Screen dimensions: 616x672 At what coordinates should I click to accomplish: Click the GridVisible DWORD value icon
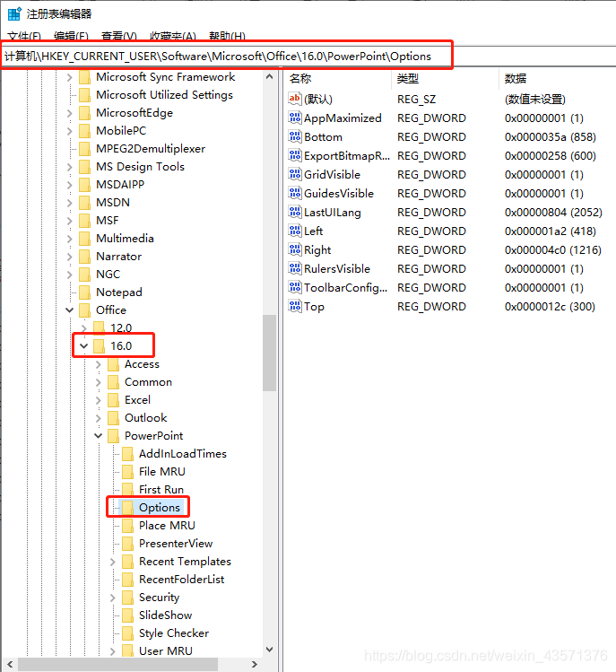click(x=295, y=174)
